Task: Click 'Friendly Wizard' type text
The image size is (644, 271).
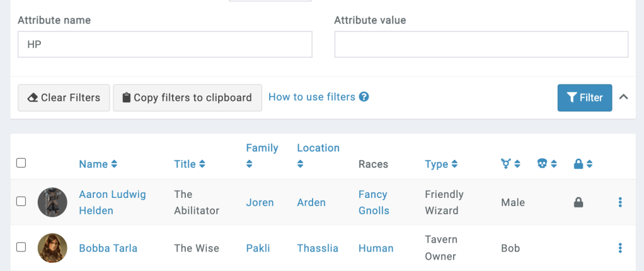Action: 444,202
